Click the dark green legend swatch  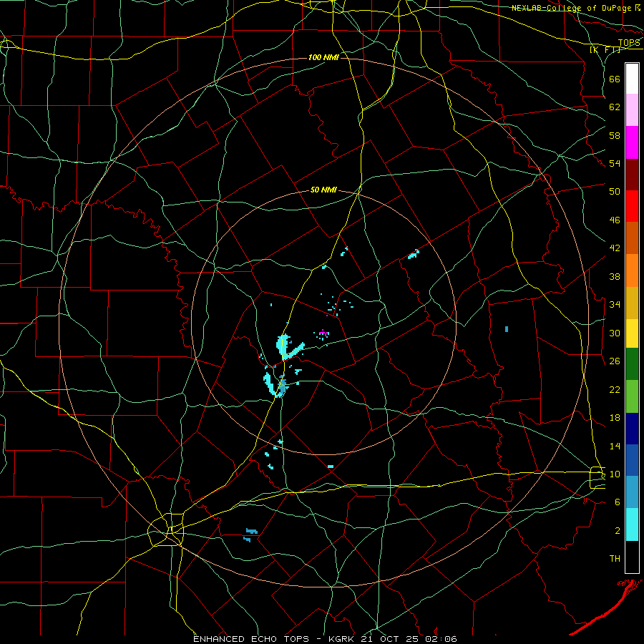click(x=632, y=364)
